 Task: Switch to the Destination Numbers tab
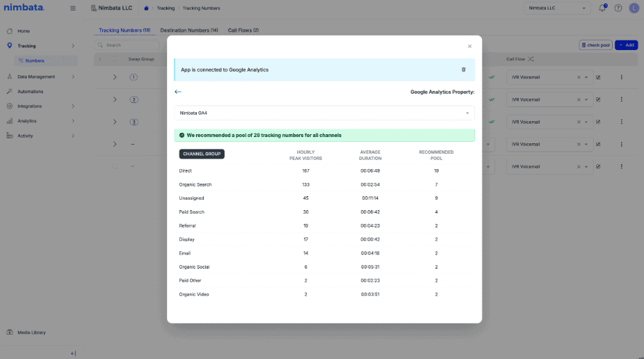tap(189, 31)
